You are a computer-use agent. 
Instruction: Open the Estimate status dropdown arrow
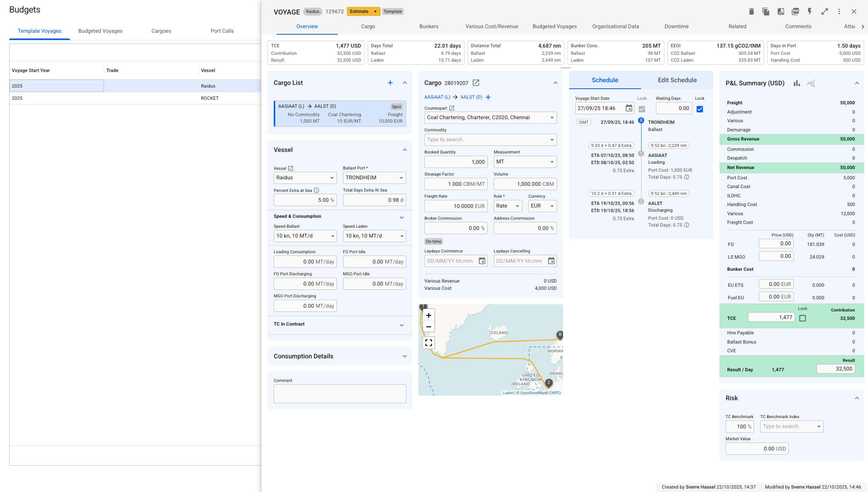pyautogui.click(x=375, y=11)
